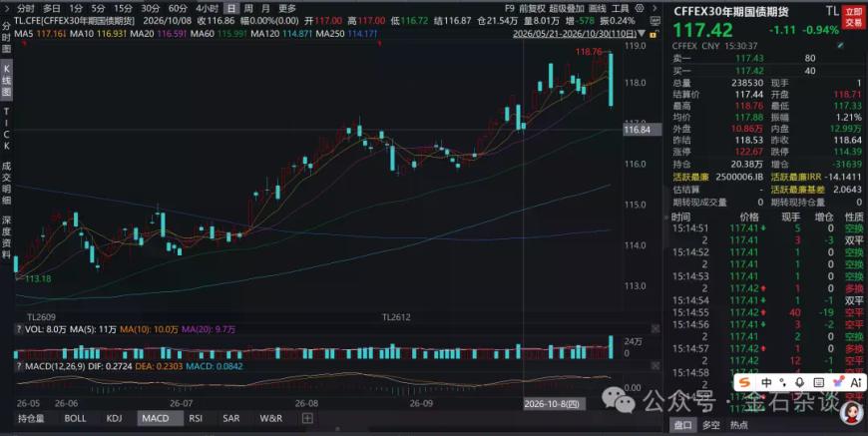Click the Ai button on input bar
Image resolution: width=868 pixels, height=436 pixels.
(x=856, y=382)
